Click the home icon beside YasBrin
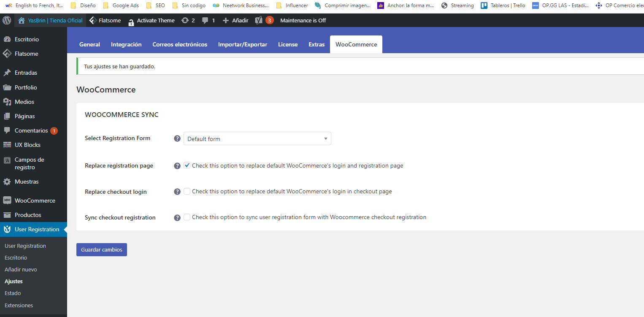This screenshot has height=317, width=644. [x=22, y=20]
